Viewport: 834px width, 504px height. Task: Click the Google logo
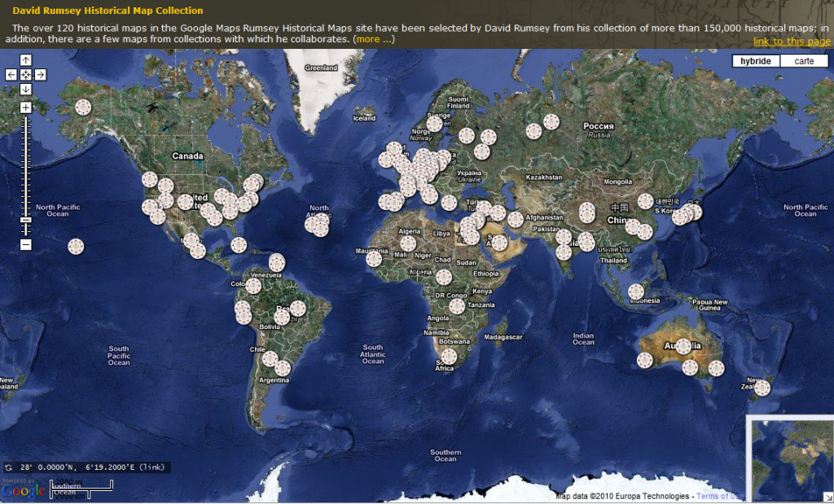pyautogui.click(x=22, y=489)
